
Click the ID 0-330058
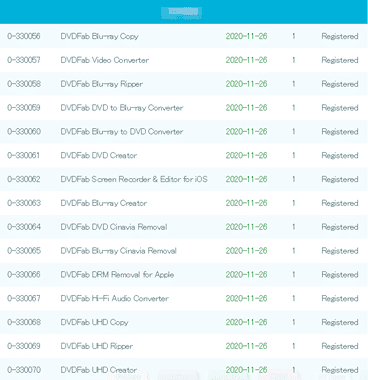point(24,84)
